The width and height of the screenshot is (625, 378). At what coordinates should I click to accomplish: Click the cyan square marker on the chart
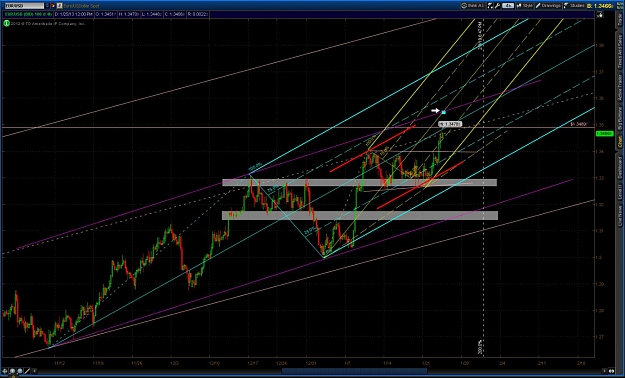point(444,112)
